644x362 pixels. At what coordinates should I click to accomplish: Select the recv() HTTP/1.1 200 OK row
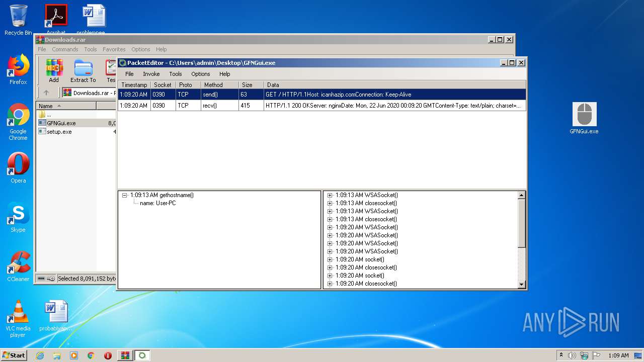pyautogui.click(x=322, y=106)
